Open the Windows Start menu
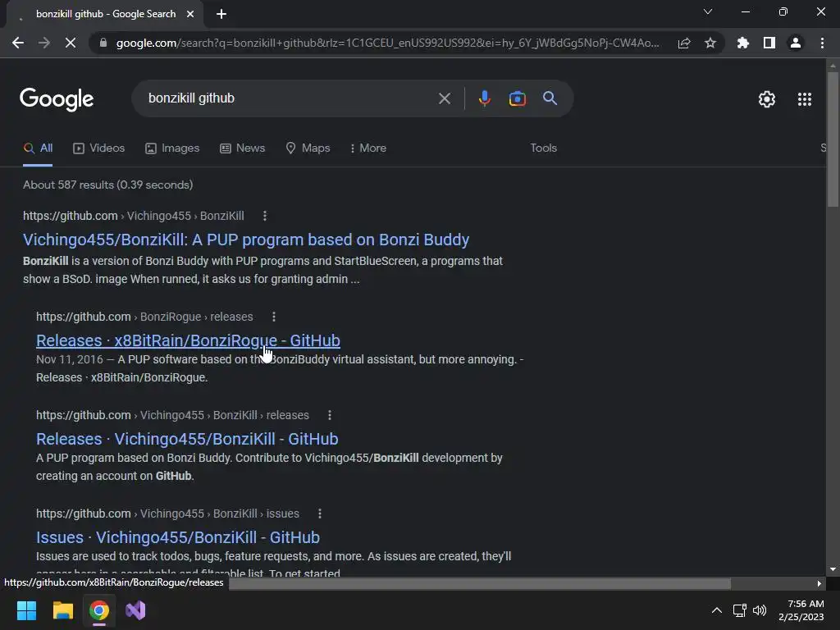This screenshot has height=630, width=840. tap(26, 610)
